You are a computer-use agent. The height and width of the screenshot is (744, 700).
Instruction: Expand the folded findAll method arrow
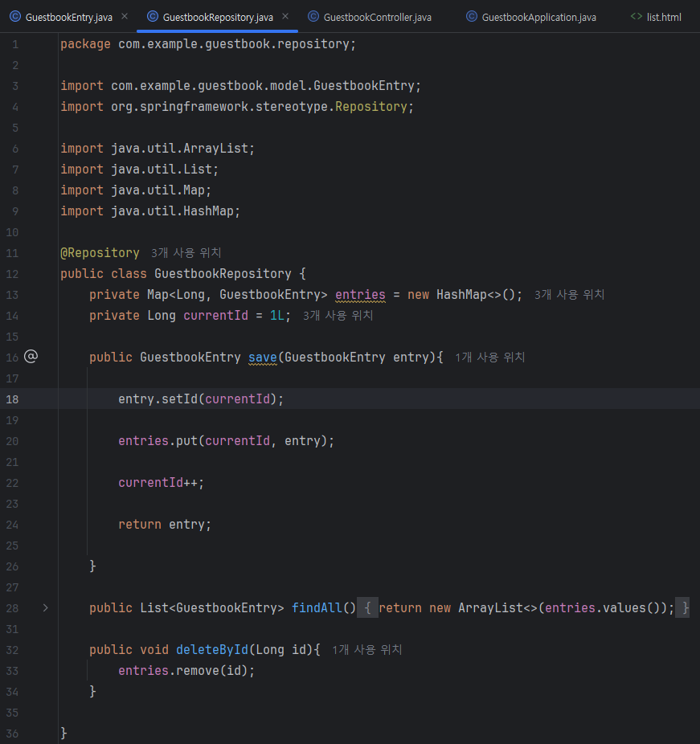pyautogui.click(x=46, y=608)
